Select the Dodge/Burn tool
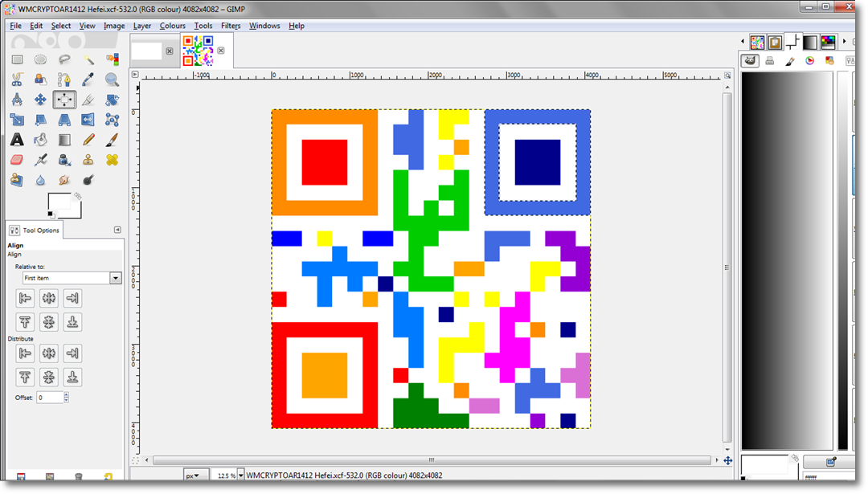The height and width of the screenshot is (494, 868). pyautogui.click(x=88, y=180)
